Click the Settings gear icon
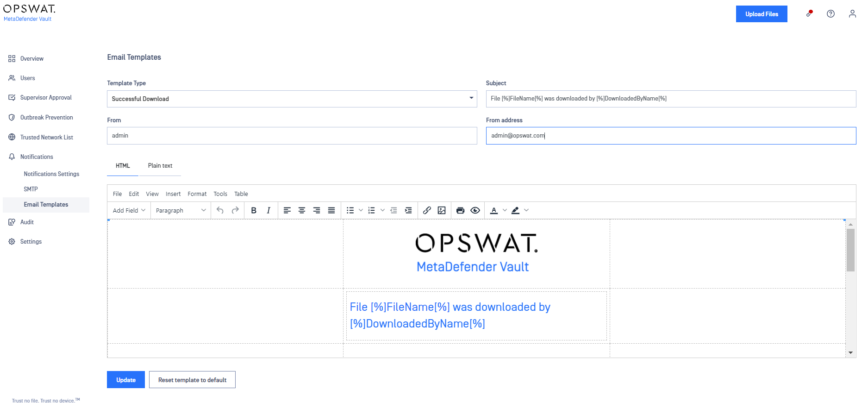 pyautogui.click(x=12, y=242)
